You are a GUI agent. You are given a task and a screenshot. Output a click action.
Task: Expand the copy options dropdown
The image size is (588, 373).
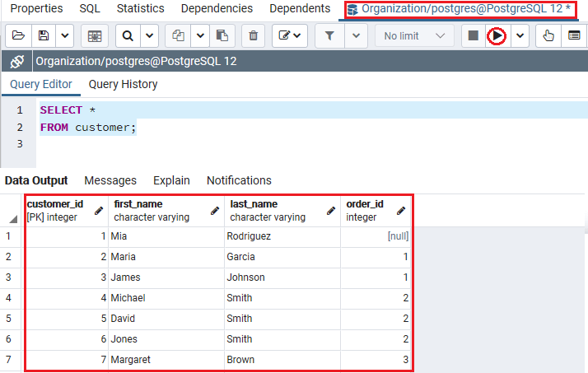tap(200, 35)
